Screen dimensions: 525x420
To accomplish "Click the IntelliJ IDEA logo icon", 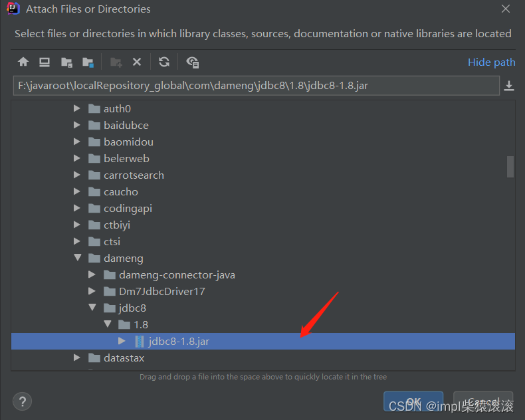I will pos(13,9).
